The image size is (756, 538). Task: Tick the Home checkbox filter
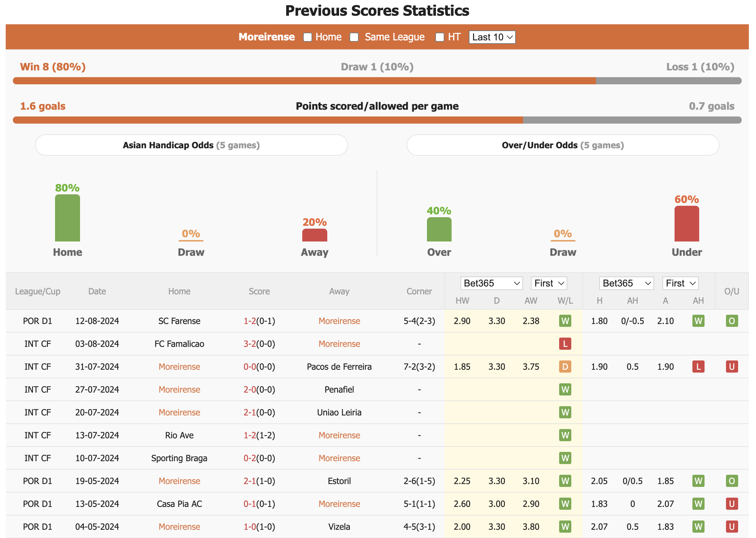(x=308, y=37)
